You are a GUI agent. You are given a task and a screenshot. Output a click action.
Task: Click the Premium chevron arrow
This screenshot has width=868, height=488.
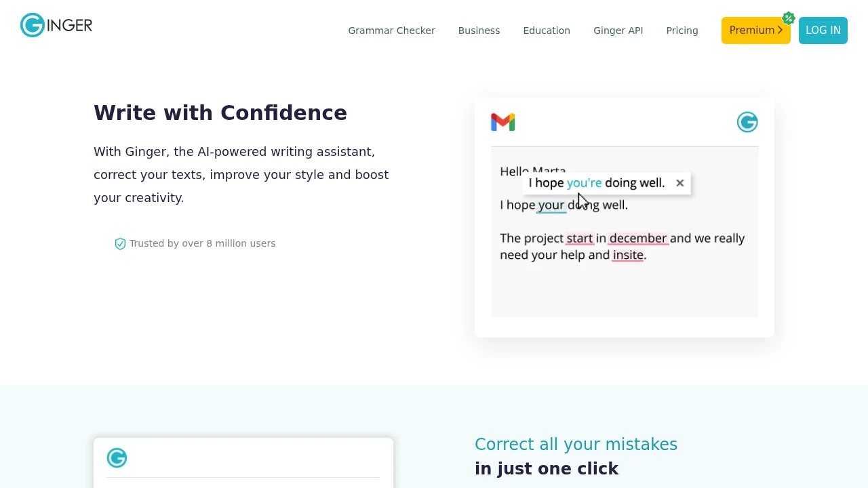pos(780,30)
